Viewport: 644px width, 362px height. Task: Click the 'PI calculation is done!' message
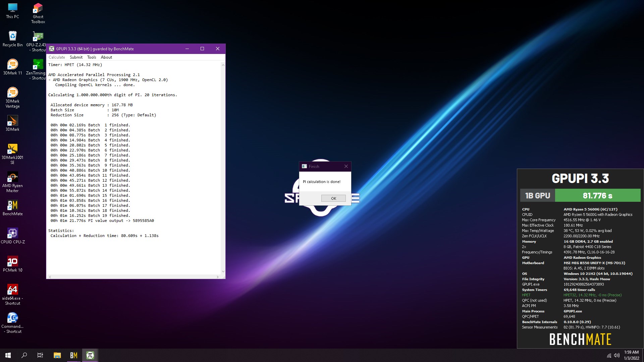[321, 182]
